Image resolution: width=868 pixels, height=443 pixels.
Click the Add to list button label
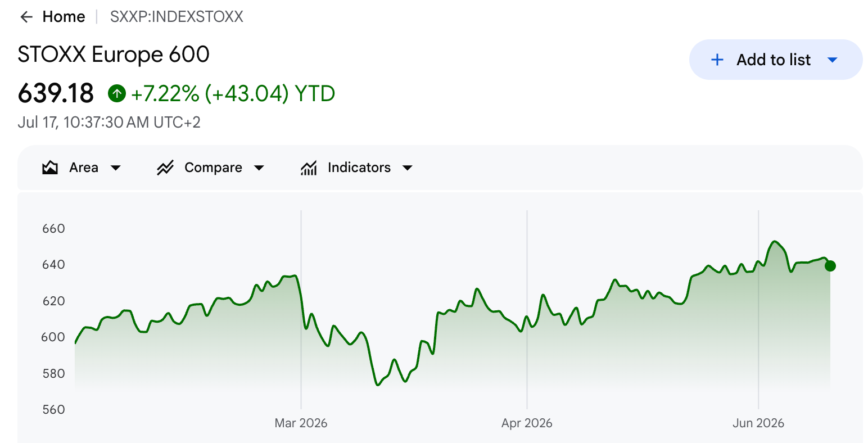point(774,60)
